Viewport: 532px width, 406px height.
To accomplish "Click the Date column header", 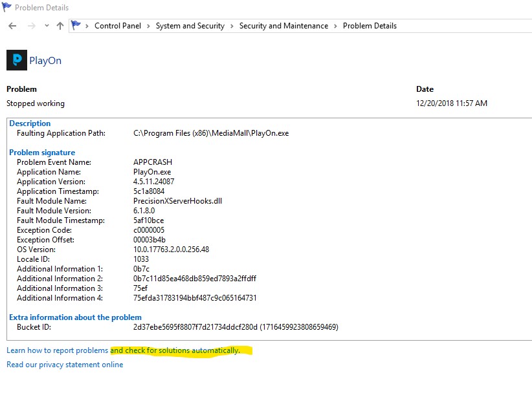I will coord(425,89).
